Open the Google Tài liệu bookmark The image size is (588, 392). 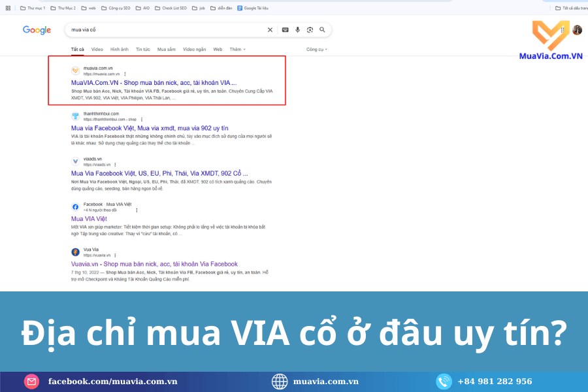pyautogui.click(x=253, y=8)
